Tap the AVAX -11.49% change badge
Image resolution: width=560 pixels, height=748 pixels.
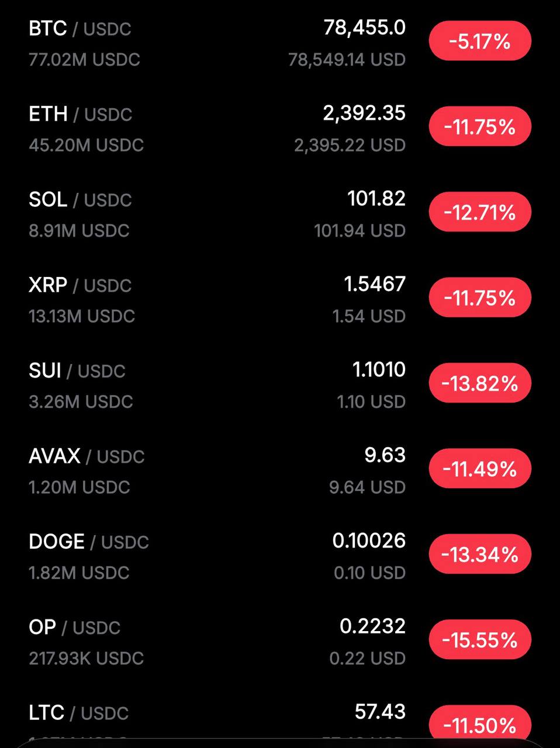coord(480,469)
